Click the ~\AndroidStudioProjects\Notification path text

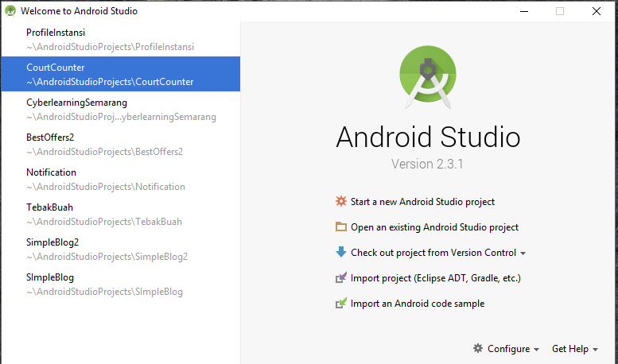pos(106,187)
